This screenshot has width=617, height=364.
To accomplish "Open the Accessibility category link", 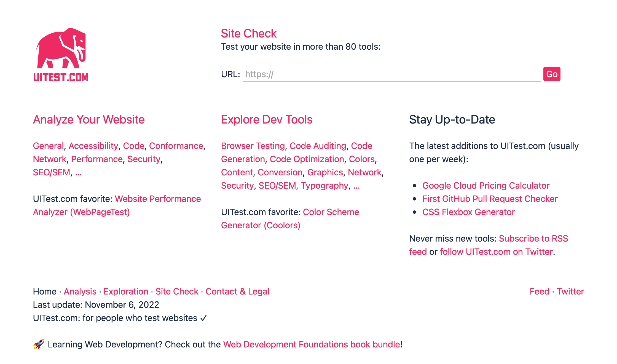I will pyautogui.click(x=93, y=146).
